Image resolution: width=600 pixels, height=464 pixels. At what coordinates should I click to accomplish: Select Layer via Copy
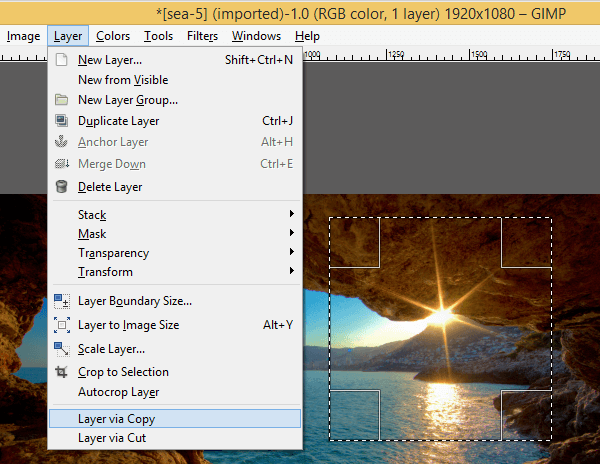pyautogui.click(x=175, y=418)
